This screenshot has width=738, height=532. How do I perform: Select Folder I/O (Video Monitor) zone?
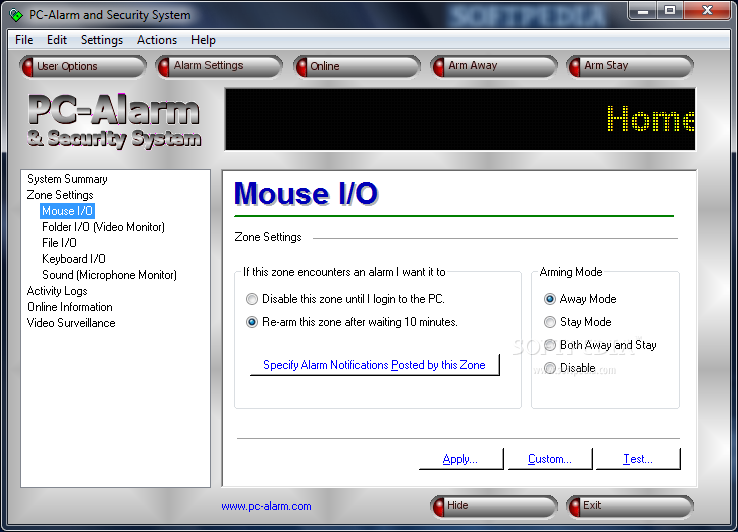tap(104, 227)
